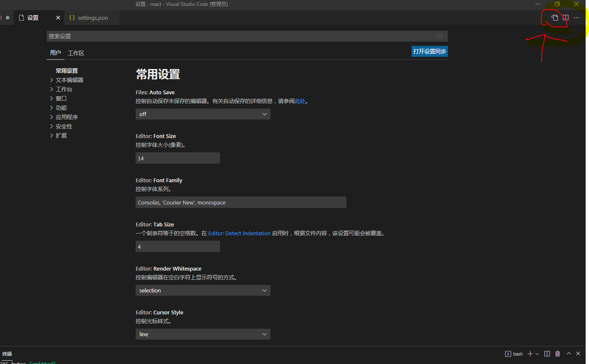Select the 用户 settings scope tab
The height and width of the screenshot is (364, 589).
pos(55,53)
